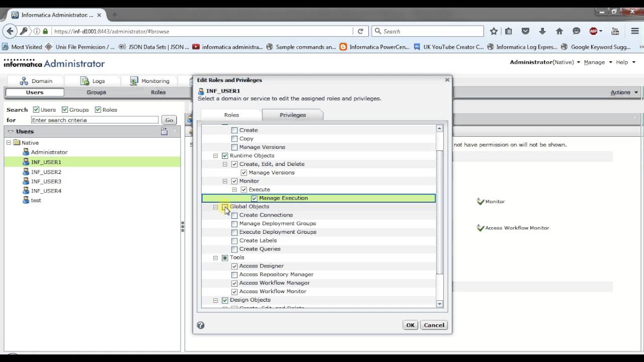
Task: Click the bookmarks library icon
Action: point(509,31)
